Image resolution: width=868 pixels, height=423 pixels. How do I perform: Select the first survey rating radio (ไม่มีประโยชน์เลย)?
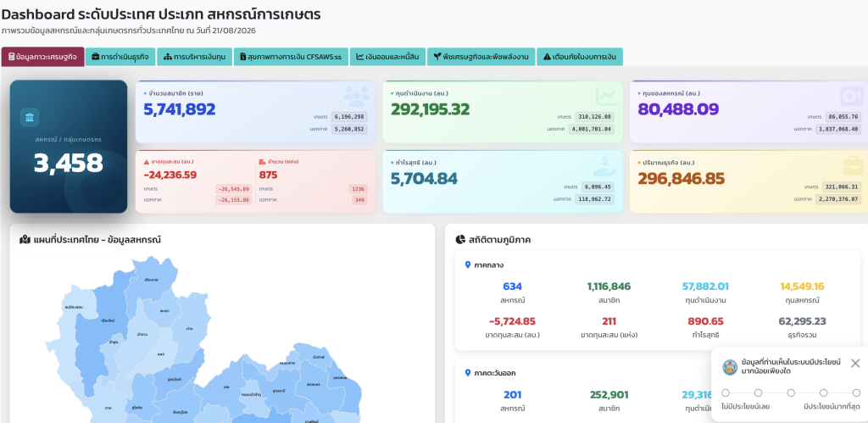click(x=726, y=392)
